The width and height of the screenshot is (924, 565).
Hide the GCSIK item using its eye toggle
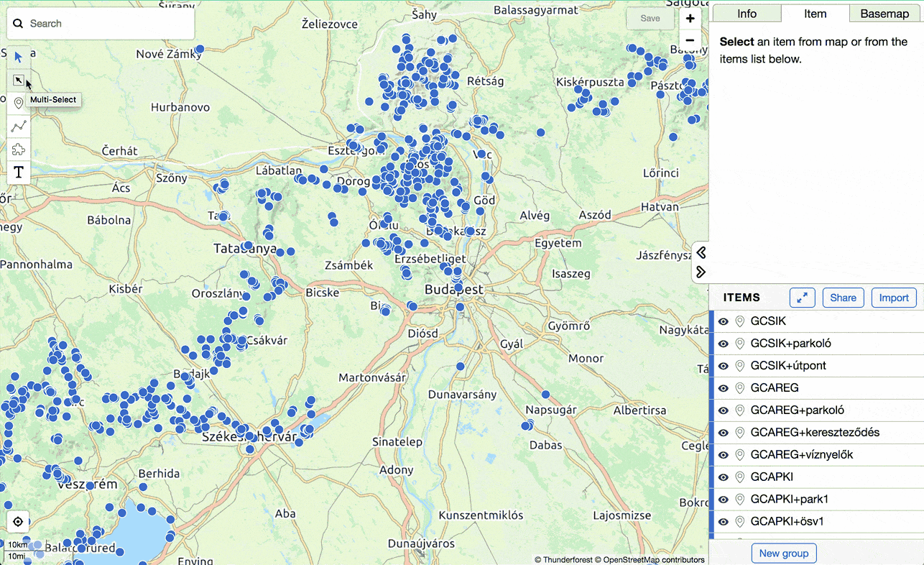[724, 321]
